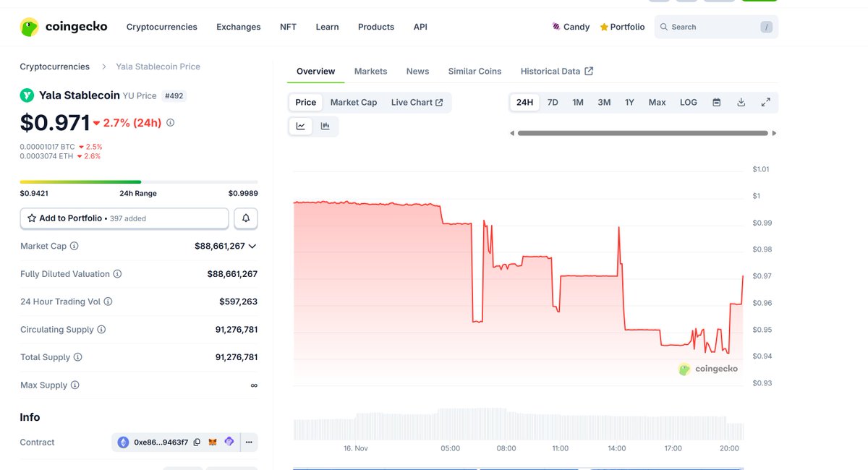This screenshot has width=868, height=470.
Task: Toggle LOG scale on chart
Action: pyautogui.click(x=689, y=103)
